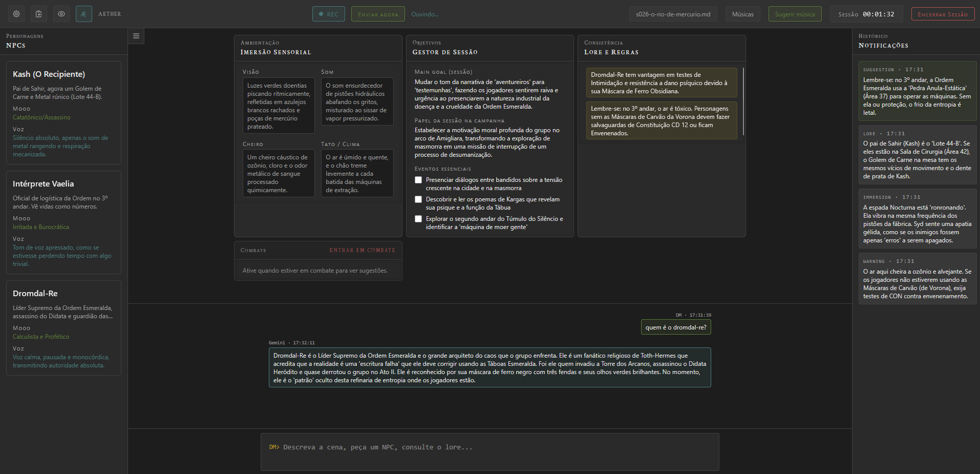Open the settings gear icon
This screenshot has height=474, width=980.
click(x=16, y=14)
